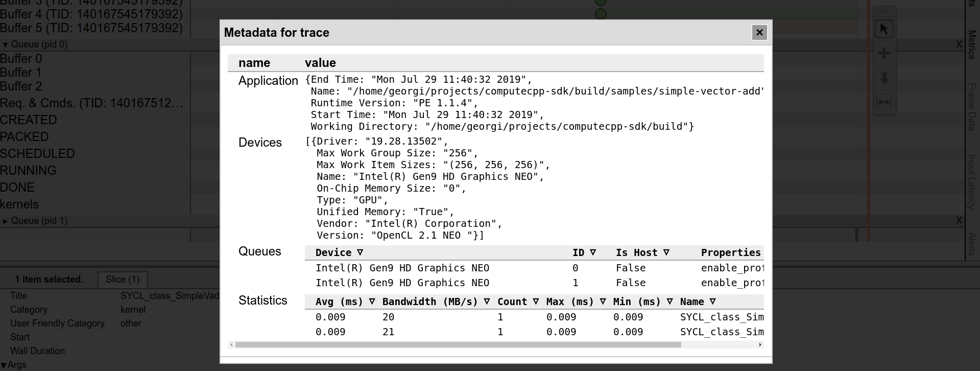Sort queues by the ID column
980x371 pixels.
click(x=584, y=252)
